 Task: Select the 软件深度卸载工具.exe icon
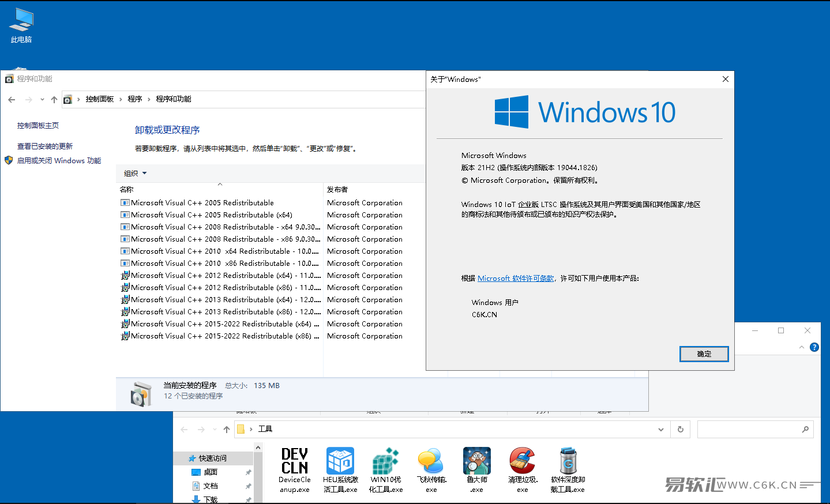pos(568,470)
